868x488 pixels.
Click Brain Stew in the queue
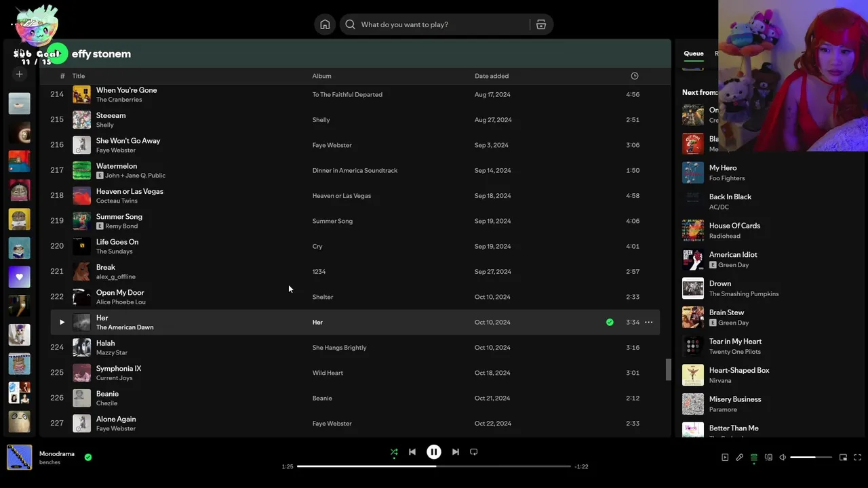[x=726, y=312]
